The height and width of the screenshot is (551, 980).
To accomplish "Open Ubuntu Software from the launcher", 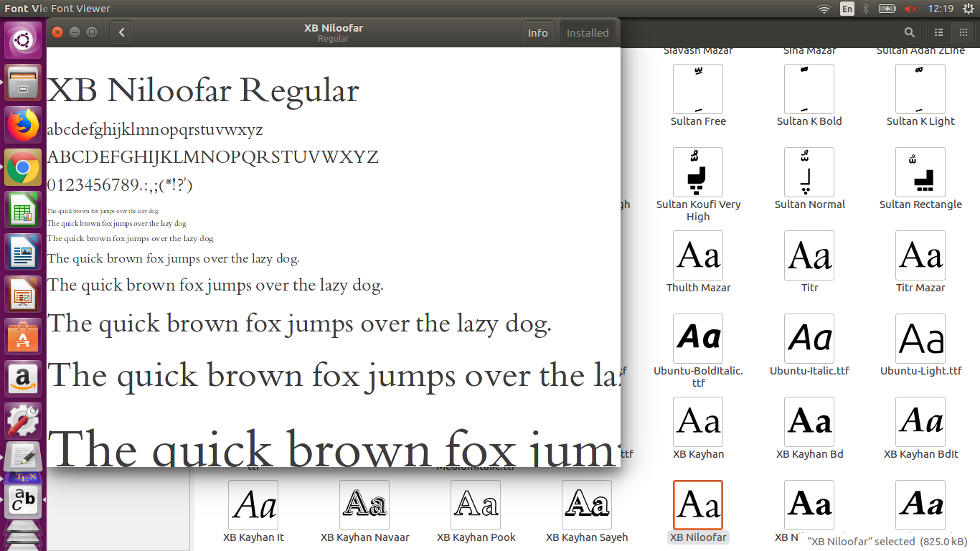I will click(24, 337).
